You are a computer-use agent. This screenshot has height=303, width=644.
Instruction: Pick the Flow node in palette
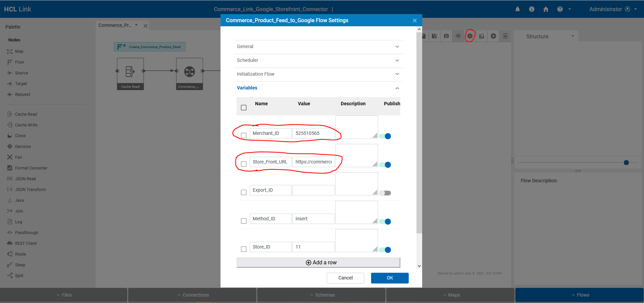click(15, 62)
